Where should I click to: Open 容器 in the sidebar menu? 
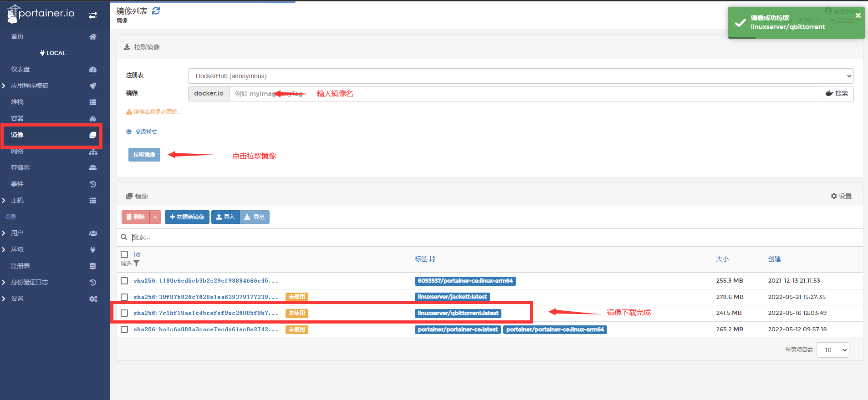tap(17, 118)
